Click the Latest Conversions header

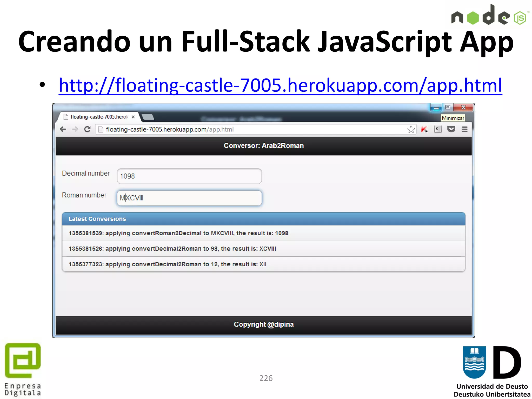[x=263, y=219]
